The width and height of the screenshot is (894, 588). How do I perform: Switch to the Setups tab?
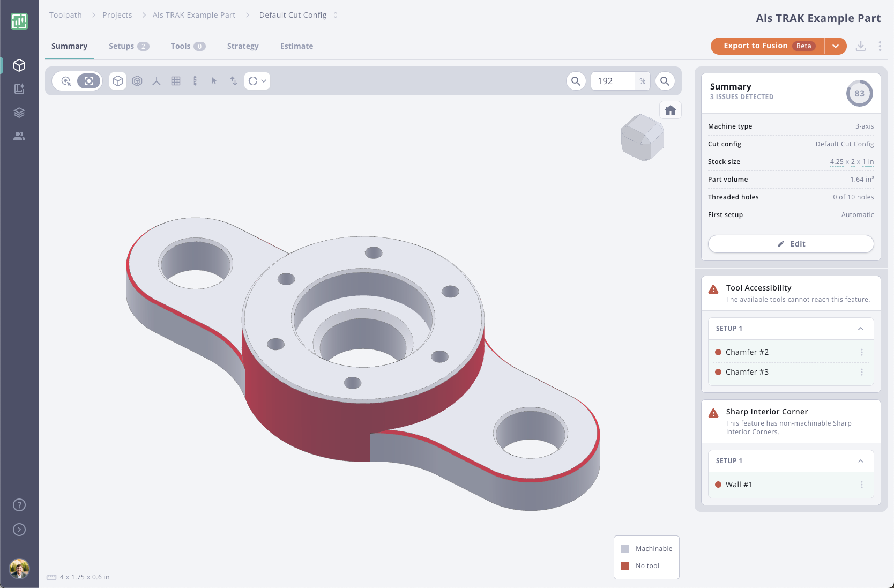click(x=129, y=46)
